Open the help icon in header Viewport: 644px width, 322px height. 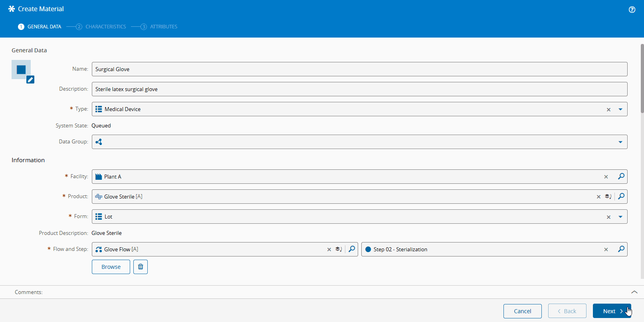click(632, 10)
